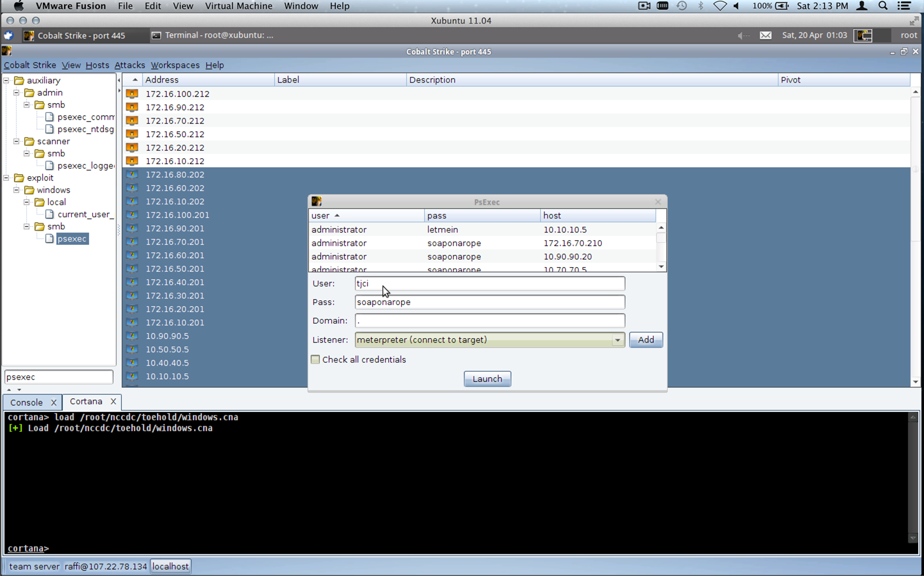
Task: Open the Attacks menu
Action: [129, 65]
